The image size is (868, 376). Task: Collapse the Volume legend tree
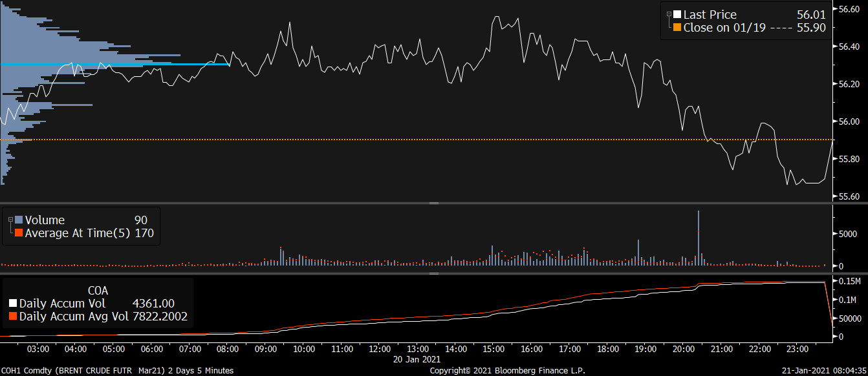(11, 220)
